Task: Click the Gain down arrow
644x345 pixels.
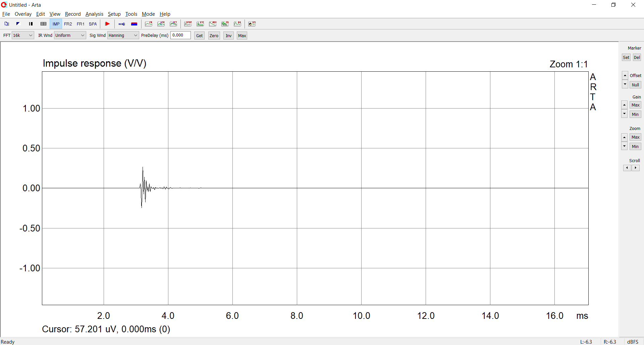Action: point(624,114)
